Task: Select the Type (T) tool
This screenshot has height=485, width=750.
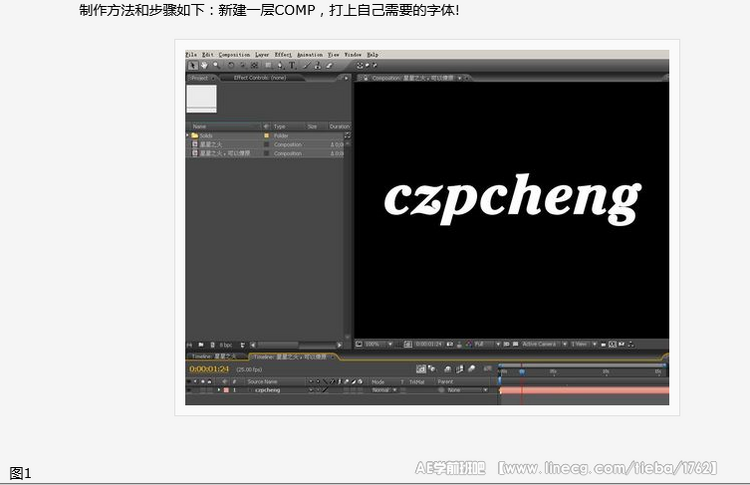Action: point(292,66)
